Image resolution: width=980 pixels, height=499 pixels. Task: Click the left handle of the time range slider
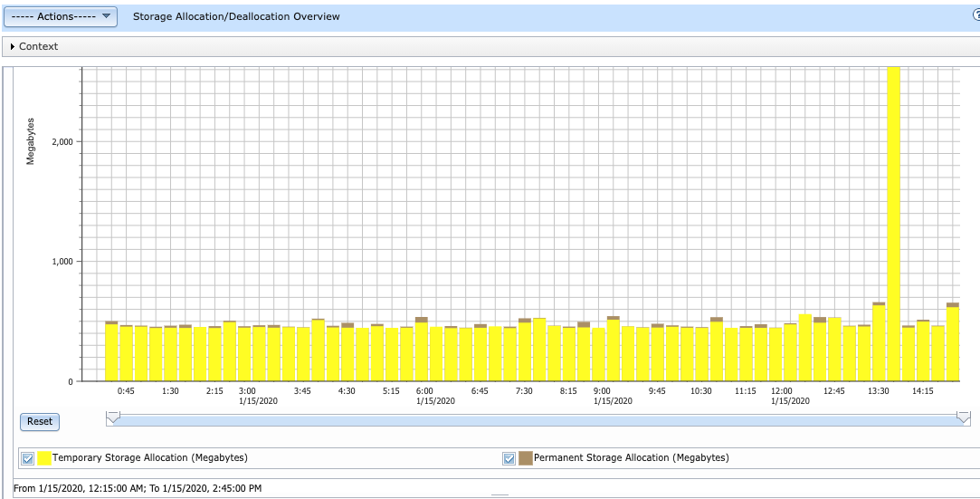[112, 417]
